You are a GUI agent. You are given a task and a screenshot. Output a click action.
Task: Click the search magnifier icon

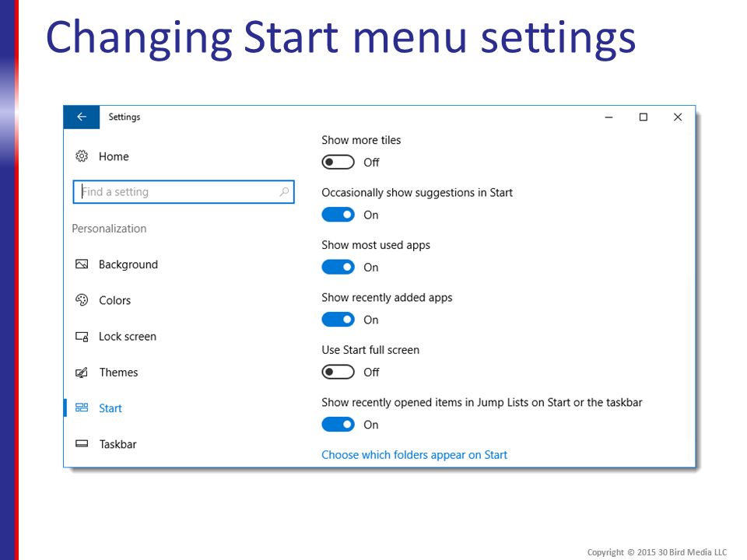pos(284,192)
